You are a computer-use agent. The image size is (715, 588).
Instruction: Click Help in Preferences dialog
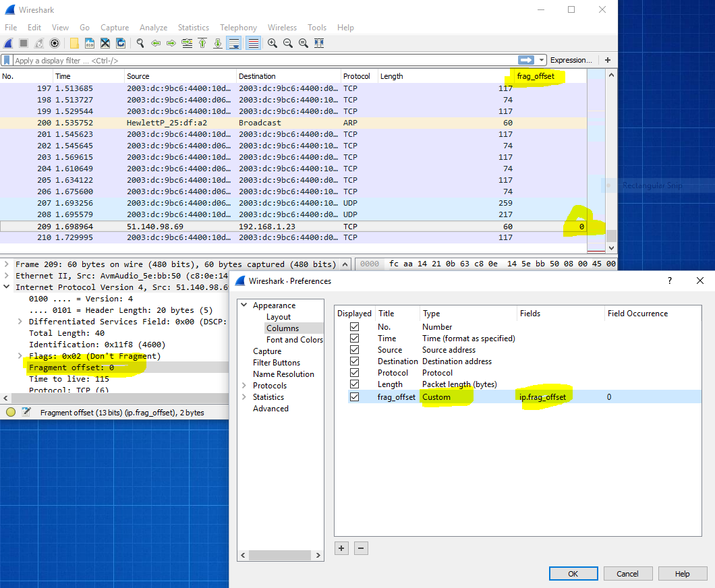pos(682,573)
